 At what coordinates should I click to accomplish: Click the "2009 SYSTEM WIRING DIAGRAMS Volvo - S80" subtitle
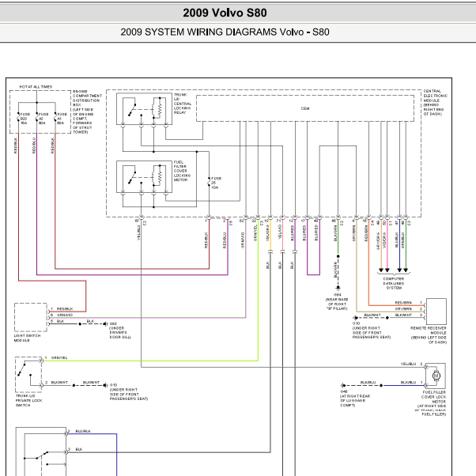(225, 32)
